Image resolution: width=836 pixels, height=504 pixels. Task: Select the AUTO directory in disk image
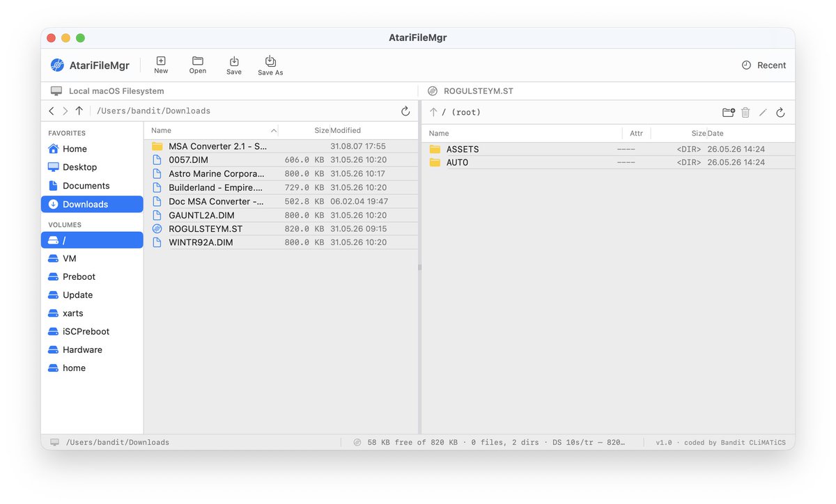click(x=608, y=162)
